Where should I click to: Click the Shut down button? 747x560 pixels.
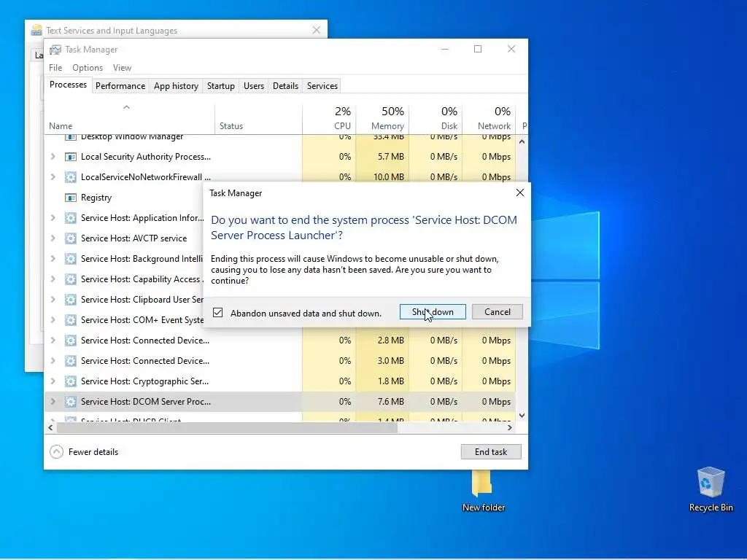pyautogui.click(x=433, y=312)
